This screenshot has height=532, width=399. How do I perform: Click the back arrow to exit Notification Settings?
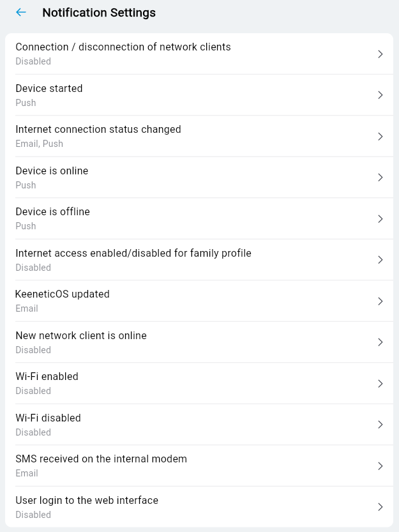point(20,12)
